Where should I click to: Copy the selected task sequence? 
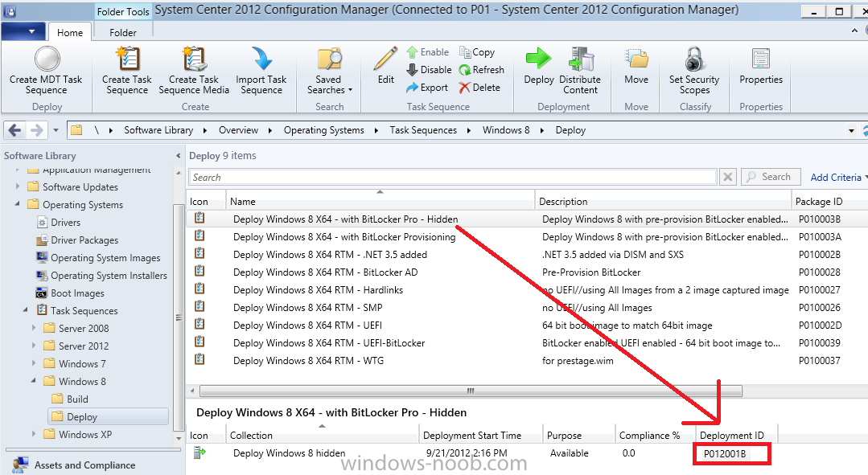476,52
